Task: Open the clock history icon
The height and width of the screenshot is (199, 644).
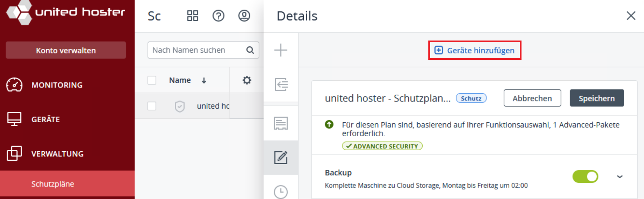Action: click(x=281, y=192)
